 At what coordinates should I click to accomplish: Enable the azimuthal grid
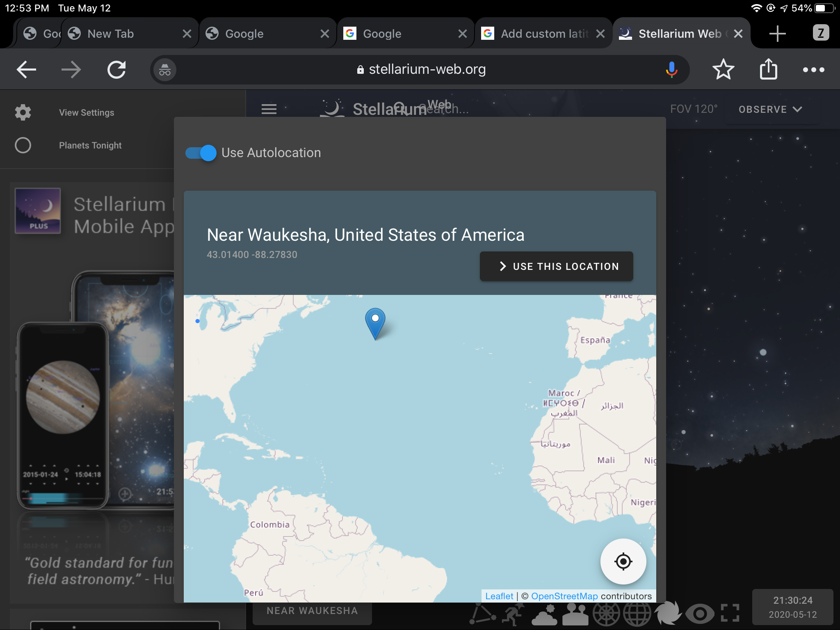pos(606,613)
